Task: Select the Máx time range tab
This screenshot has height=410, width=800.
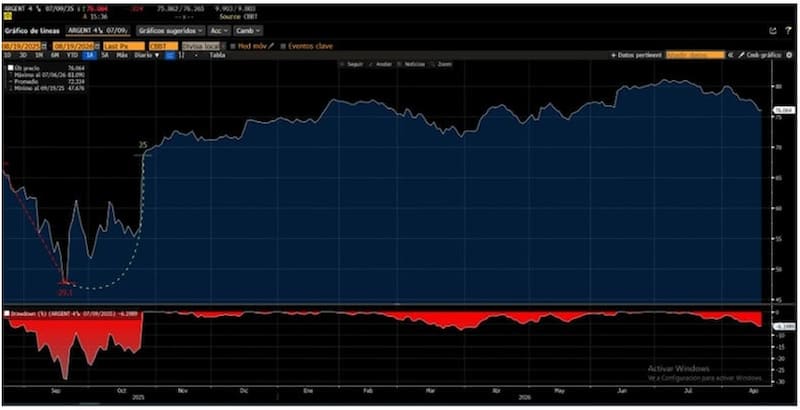Action: tap(122, 55)
